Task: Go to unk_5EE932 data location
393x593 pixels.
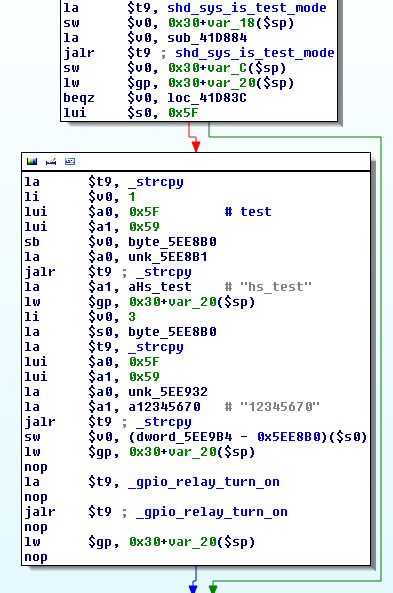Action: coord(168,392)
